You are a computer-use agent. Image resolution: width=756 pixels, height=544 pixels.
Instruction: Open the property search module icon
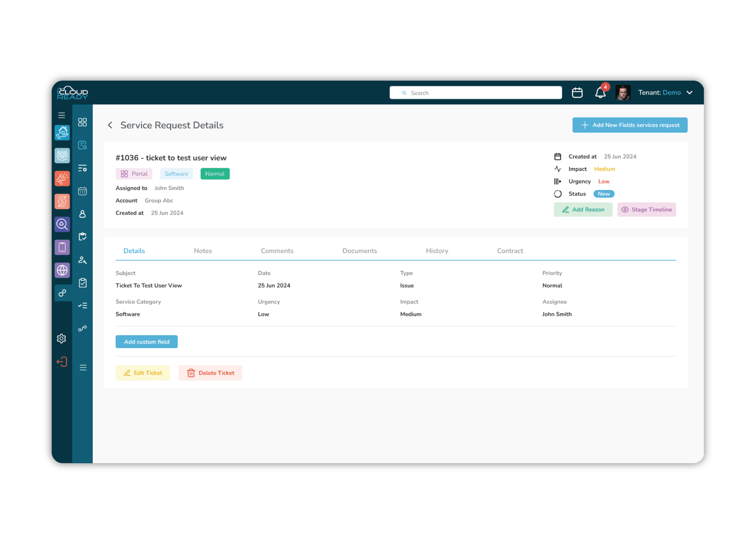pyautogui.click(x=62, y=225)
